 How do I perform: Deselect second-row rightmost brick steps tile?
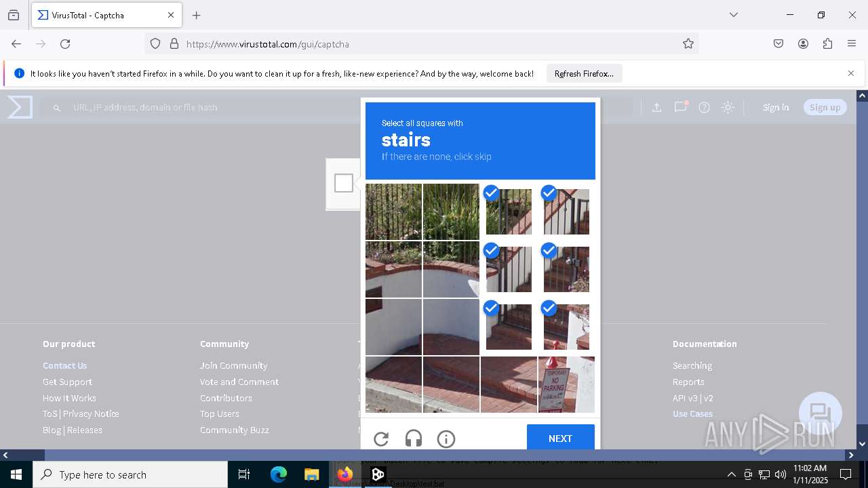566,269
